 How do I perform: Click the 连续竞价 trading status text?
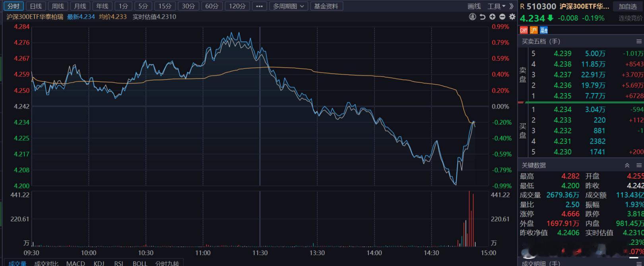(631, 18)
